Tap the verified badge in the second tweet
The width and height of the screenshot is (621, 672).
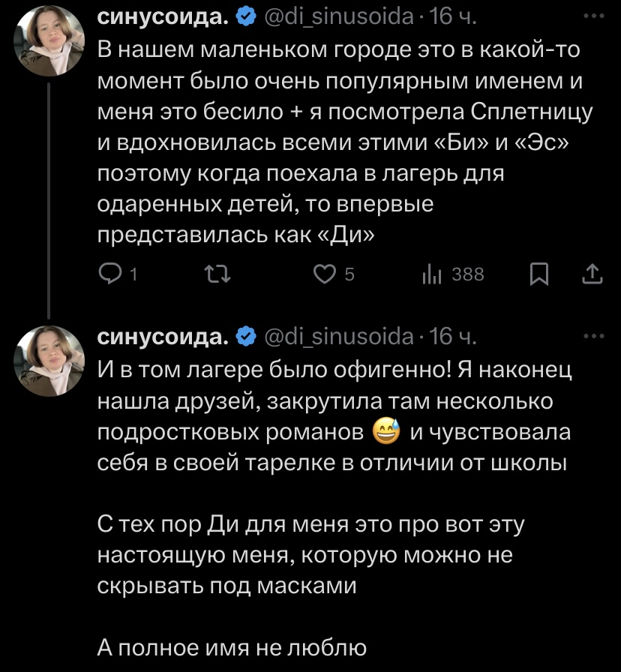[x=246, y=336]
